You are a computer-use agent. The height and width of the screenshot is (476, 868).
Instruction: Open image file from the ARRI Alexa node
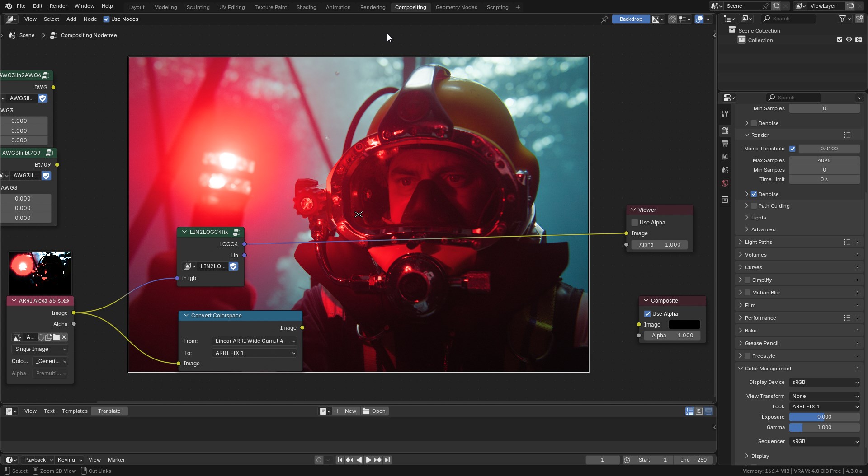[57, 337]
